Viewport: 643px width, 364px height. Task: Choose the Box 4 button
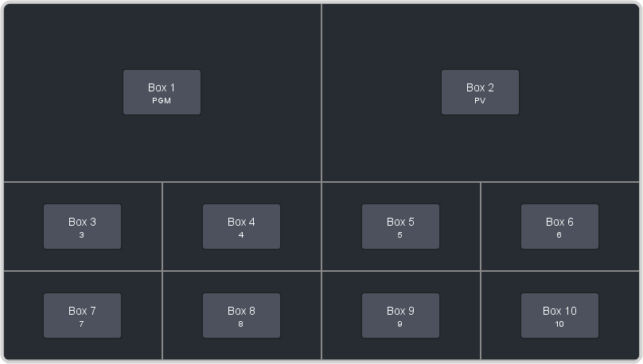(242, 227)
